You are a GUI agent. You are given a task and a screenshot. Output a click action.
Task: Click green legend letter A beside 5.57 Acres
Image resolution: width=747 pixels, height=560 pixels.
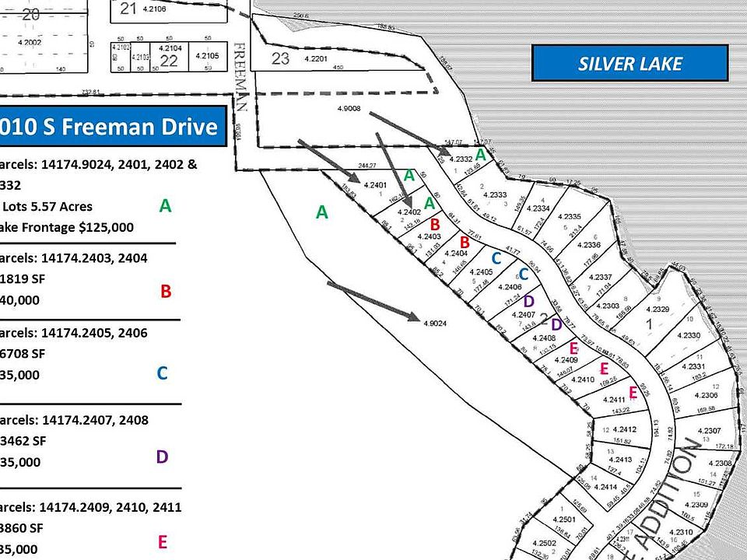(165, 205)
